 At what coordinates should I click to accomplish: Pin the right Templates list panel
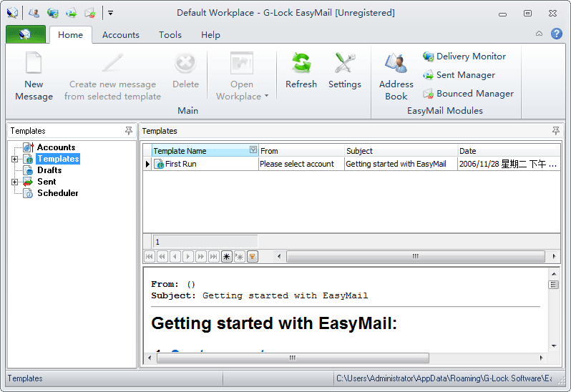[x=556, y=131]
